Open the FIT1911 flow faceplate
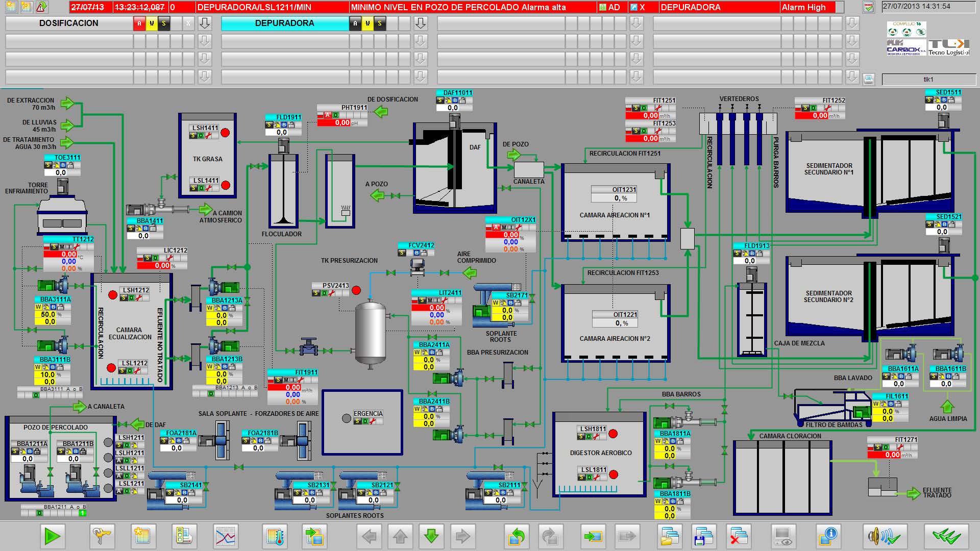This screenshot has height=551, width=980. coord(293,387)
